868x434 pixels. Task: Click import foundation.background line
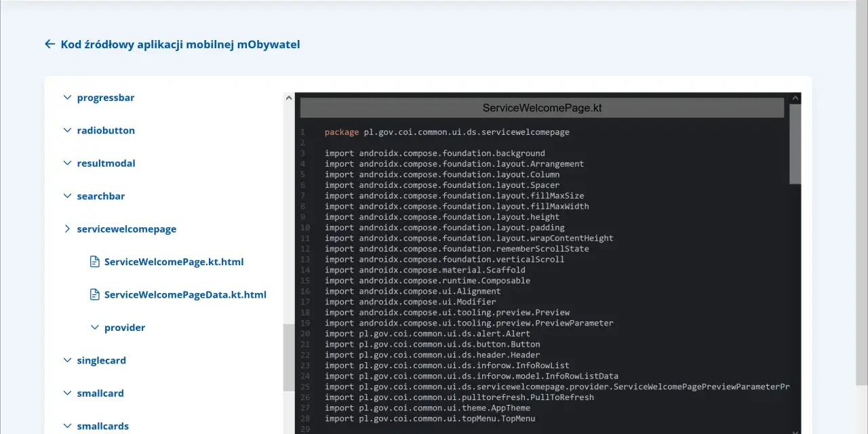pos(435,153)
